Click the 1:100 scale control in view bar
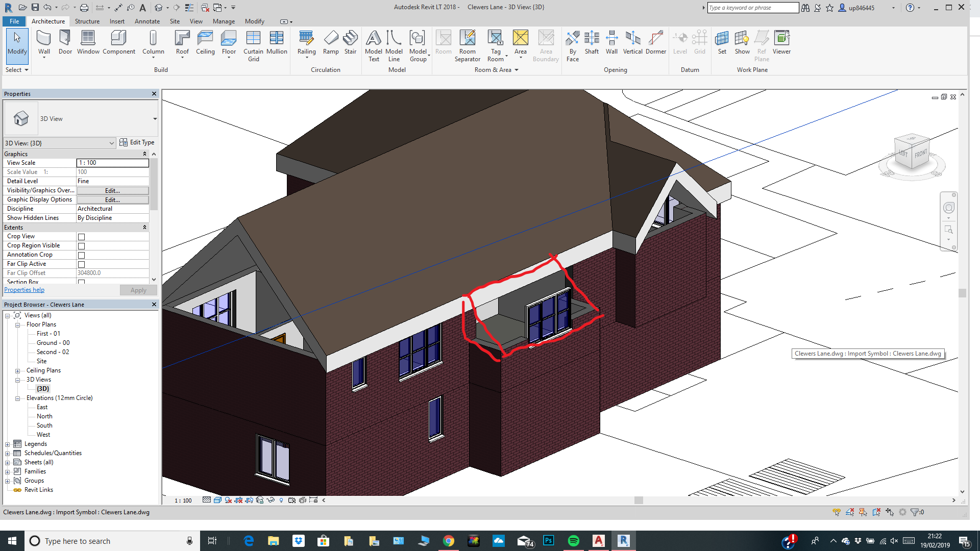The height and width of the screenshot is (551, 980). [184, 500]
